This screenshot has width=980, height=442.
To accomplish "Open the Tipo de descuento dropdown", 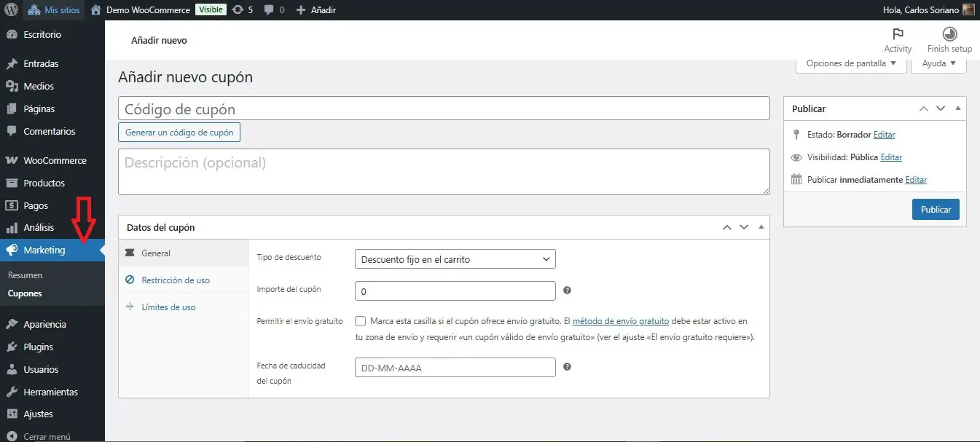I will click(x=455, y=259).
